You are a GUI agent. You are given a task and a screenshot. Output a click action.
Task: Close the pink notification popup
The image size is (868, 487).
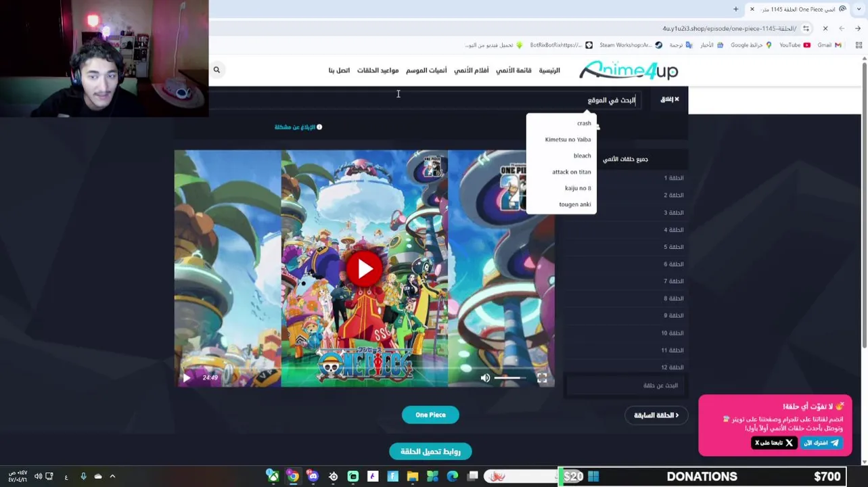pyautogui.click(x=842, y=404)
